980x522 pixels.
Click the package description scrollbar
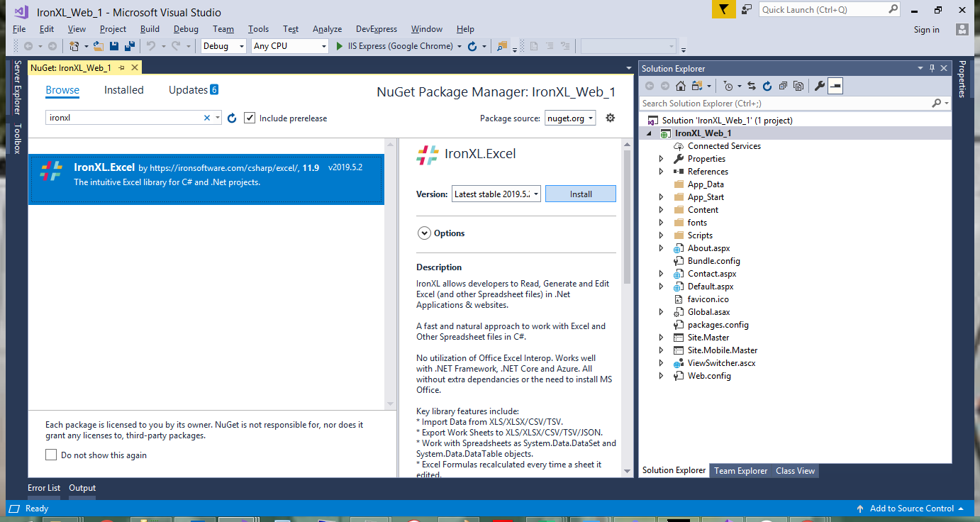[627, 217]
